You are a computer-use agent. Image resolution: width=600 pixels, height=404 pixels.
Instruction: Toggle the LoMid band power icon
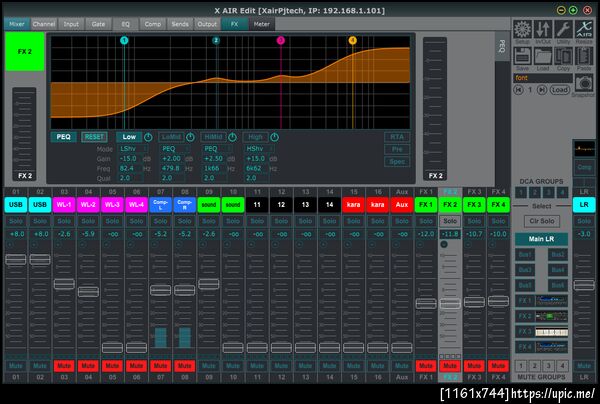click(190, 137)
